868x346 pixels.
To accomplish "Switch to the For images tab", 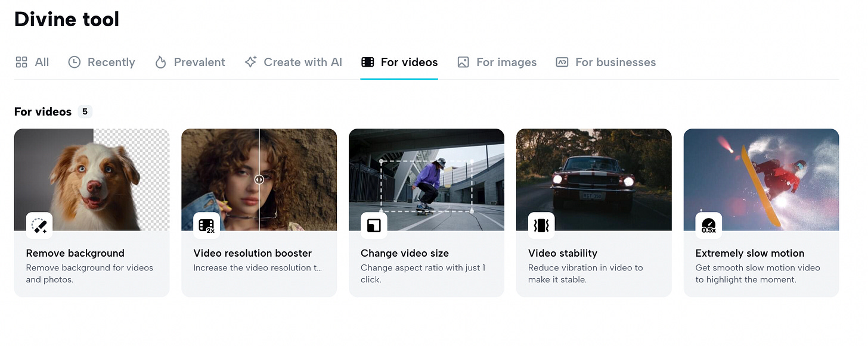I will [x=506, y=62].
